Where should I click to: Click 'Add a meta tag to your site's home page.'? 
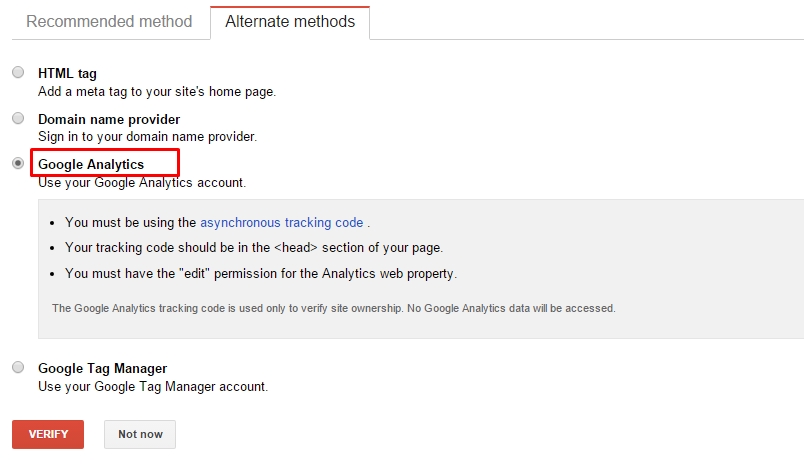pyautogui.click(x=157, y=92)
